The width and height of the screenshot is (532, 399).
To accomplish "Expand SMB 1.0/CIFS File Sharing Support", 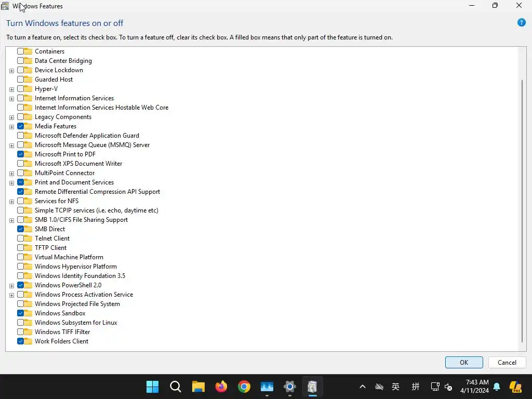I will (x=11, y=220).
